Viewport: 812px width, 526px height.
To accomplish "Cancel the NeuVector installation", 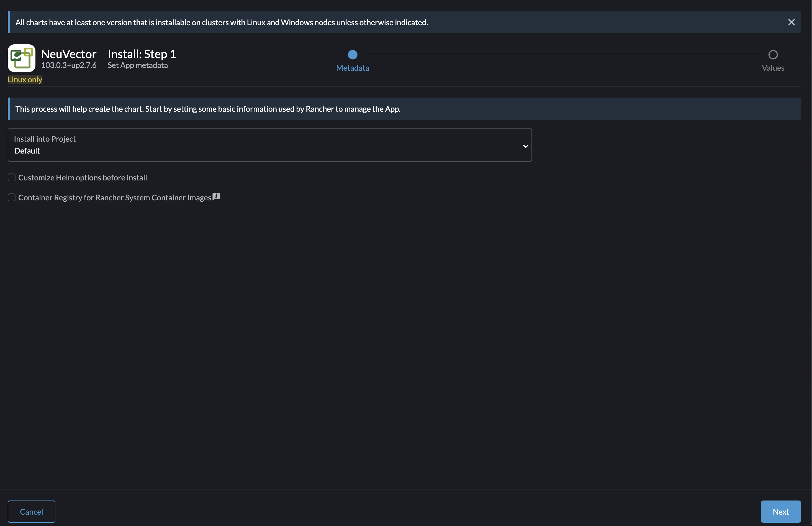I will 31,511.
